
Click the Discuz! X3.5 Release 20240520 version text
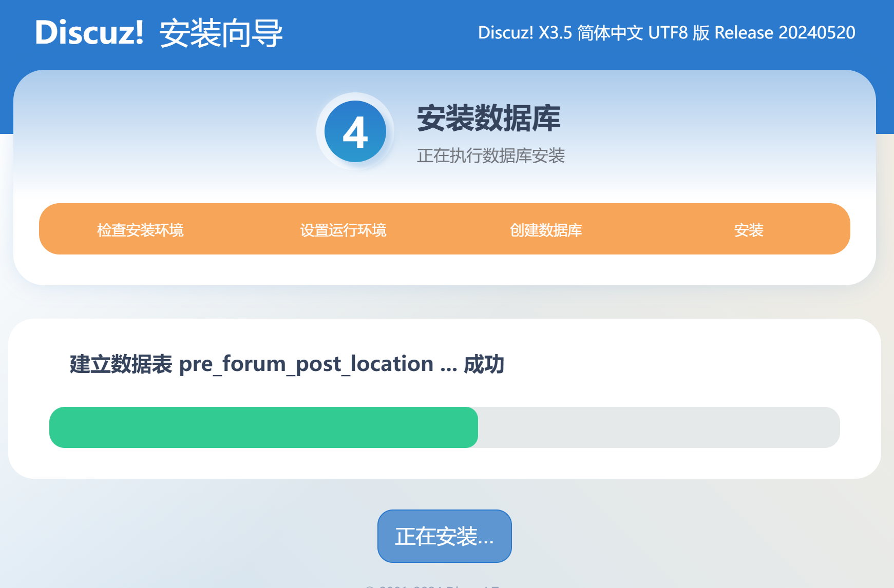(667, 33)
